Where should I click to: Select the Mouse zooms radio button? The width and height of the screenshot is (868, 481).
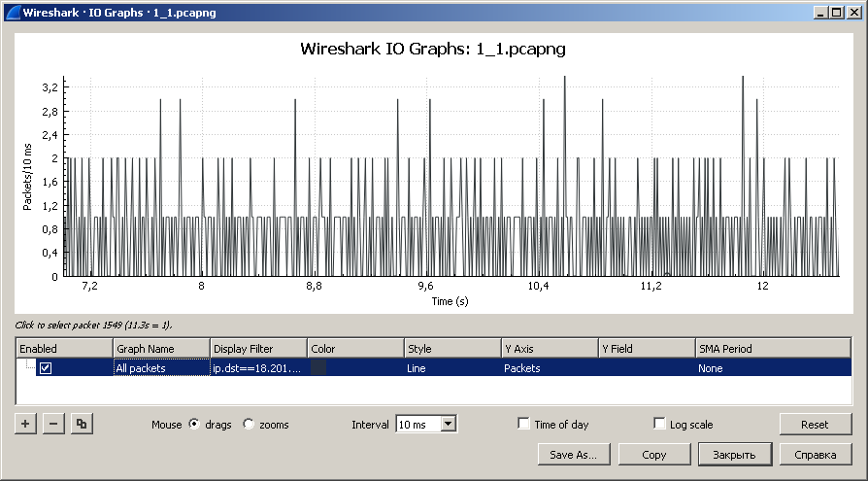point(249,424)
